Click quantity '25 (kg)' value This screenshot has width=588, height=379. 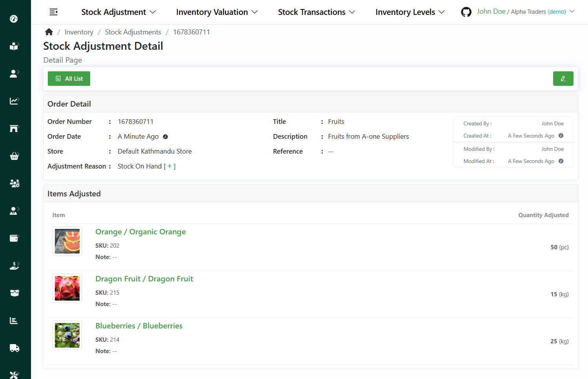(x=559, y=341)
